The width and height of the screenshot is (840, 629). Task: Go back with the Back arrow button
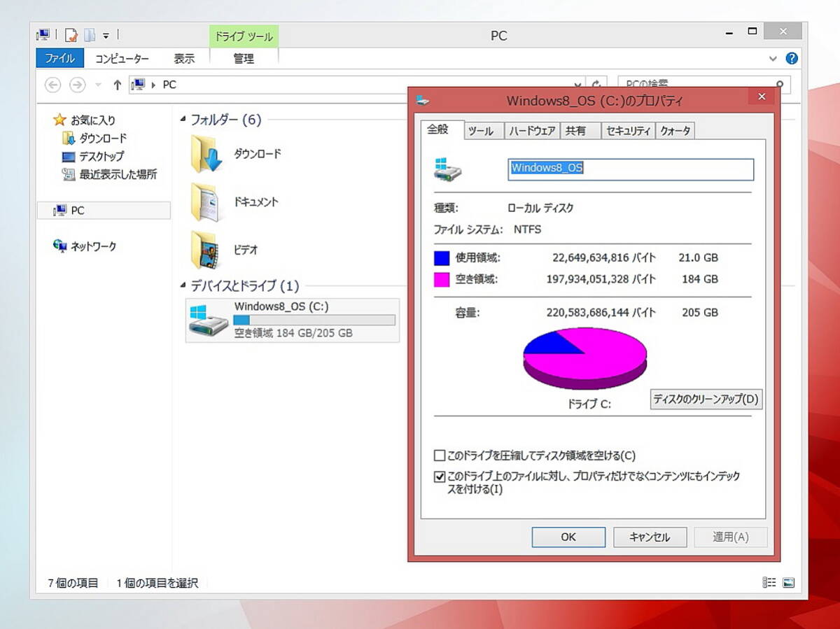[52, 85]
